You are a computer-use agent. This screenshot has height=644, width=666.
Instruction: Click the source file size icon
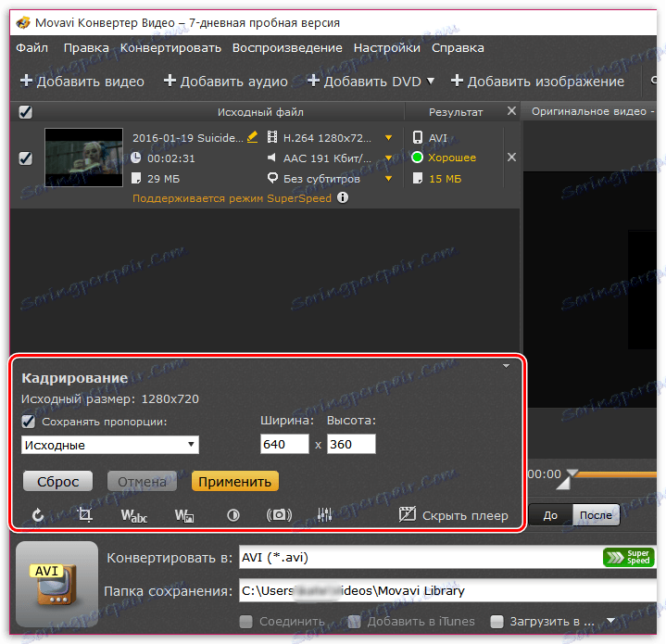click(136, 178)
